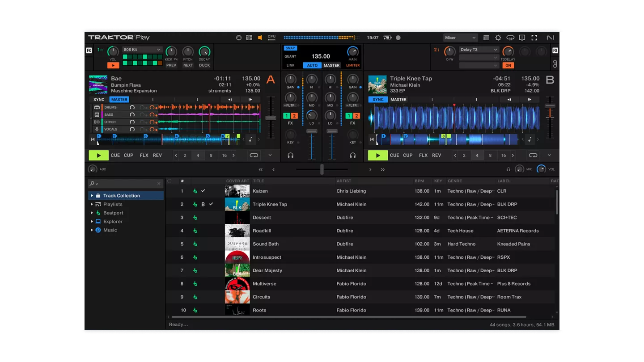Click the musical note icon on Deck A
Image resolution: width=644 pixels, height=362 pixels.
[x=250, y=139]
